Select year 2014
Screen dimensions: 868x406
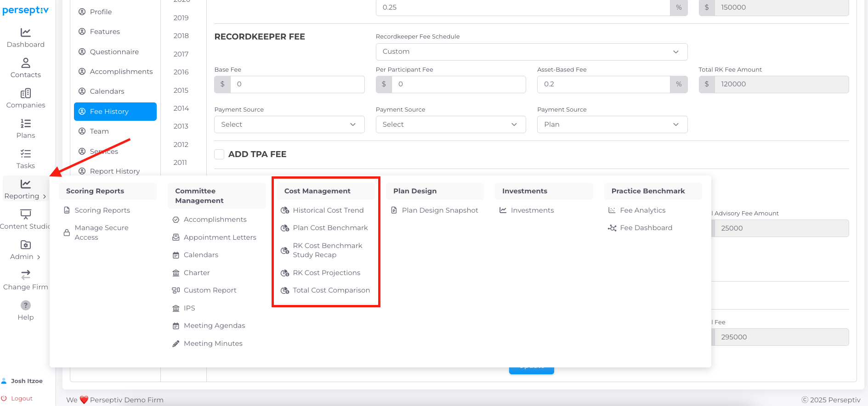tap(181, 108)
